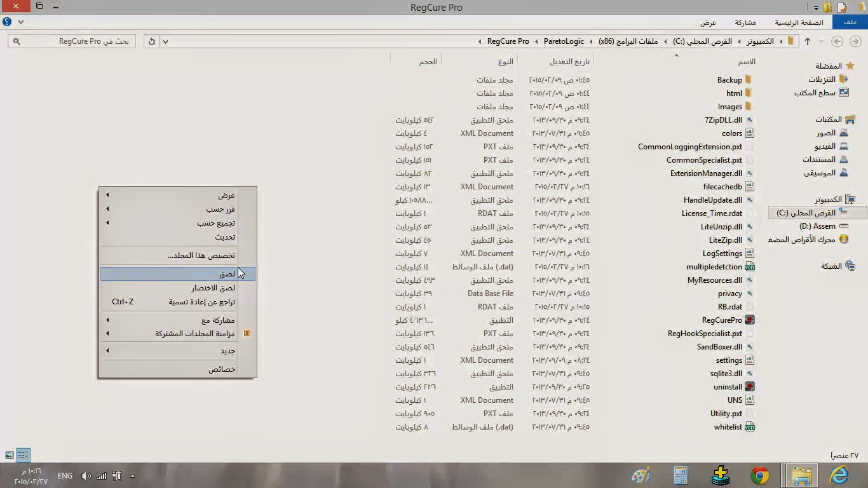
Task: Click ملفات البرامج (x86) in address path
Action: pos(628,41)
